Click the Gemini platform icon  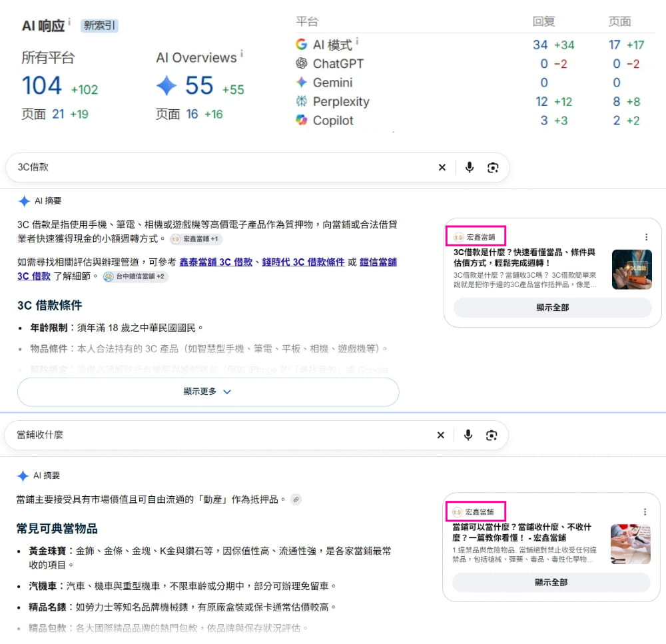point(302,82)
